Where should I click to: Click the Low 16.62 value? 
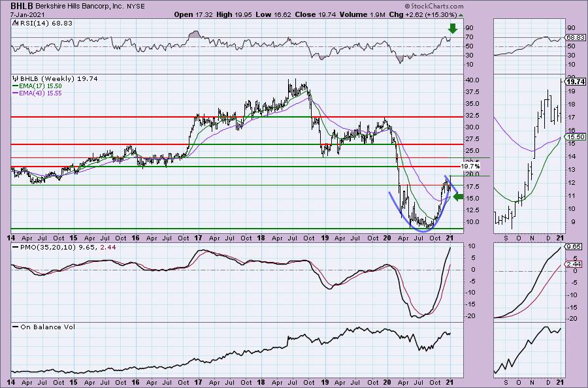coord(273,14)
